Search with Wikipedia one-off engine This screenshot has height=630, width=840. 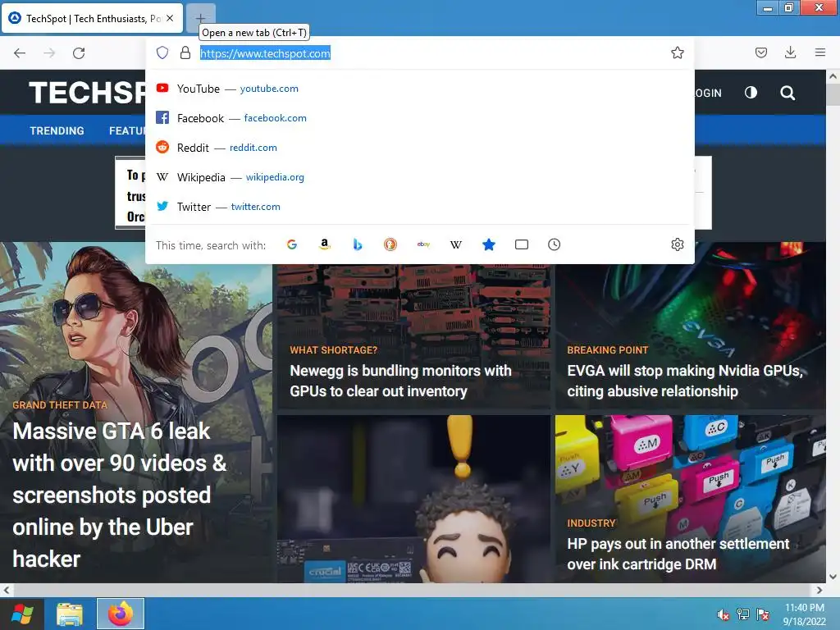click(456, 244)
